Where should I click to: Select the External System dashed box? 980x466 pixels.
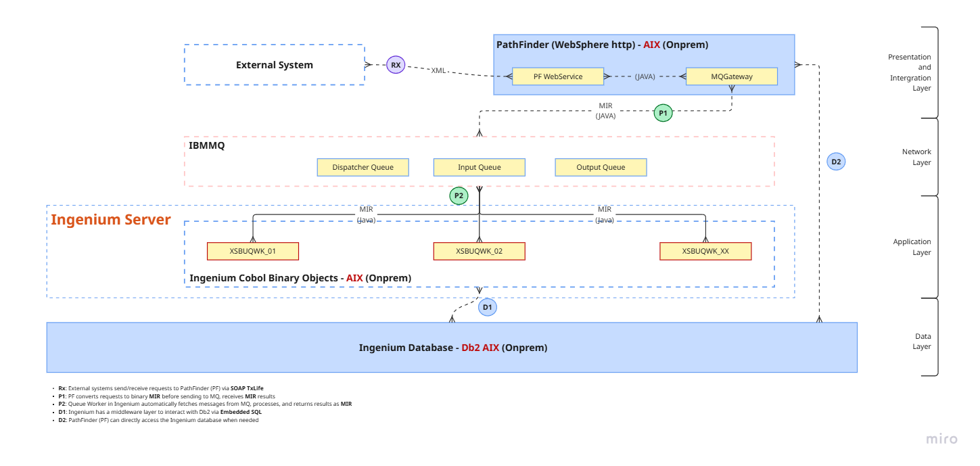(x=274, y=65)
